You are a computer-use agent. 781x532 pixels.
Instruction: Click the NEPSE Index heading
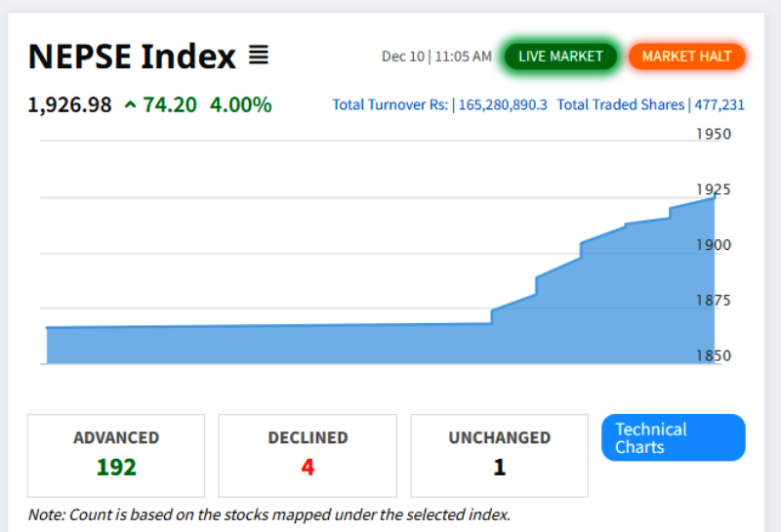point(132,56)
